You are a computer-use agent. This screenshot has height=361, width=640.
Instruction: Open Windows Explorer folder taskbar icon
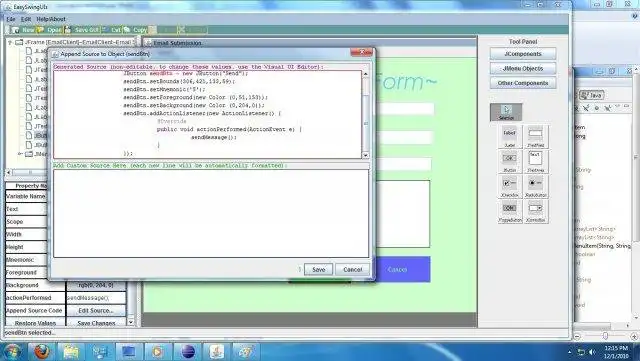71,351
